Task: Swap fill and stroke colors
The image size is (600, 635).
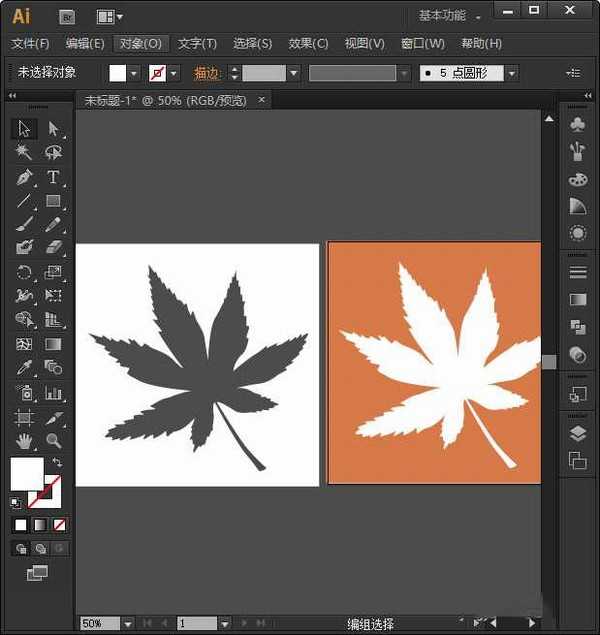Action: 57,462
